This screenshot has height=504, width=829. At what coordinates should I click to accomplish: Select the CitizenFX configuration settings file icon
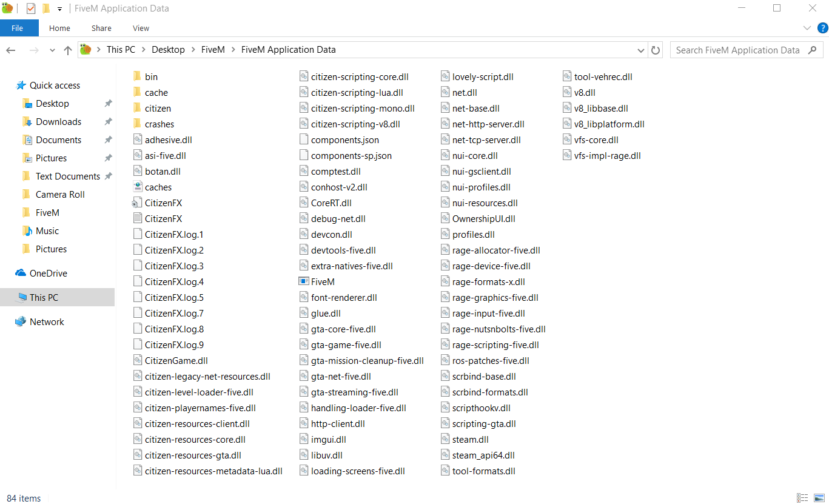[x=137, y=203]
